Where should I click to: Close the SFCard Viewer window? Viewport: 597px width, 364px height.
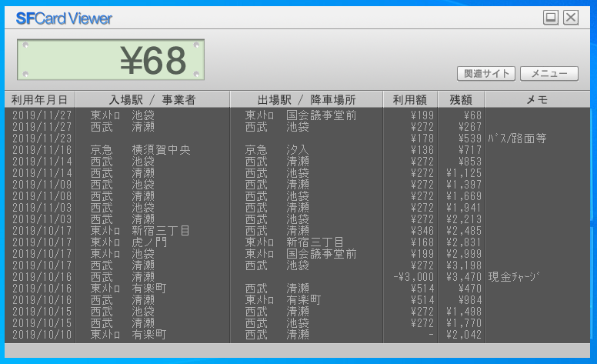pos(570,18)
